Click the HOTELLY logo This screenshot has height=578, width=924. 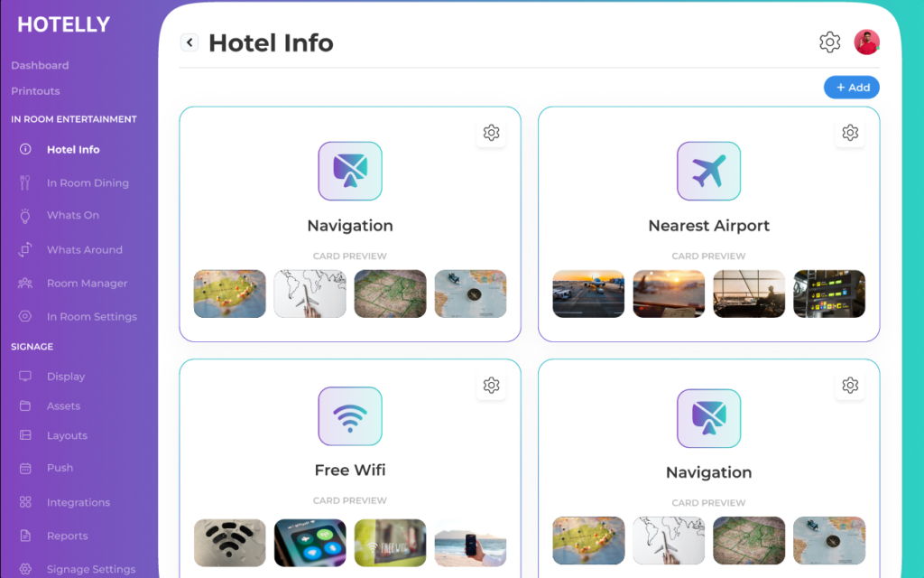[x=63, y=25]
